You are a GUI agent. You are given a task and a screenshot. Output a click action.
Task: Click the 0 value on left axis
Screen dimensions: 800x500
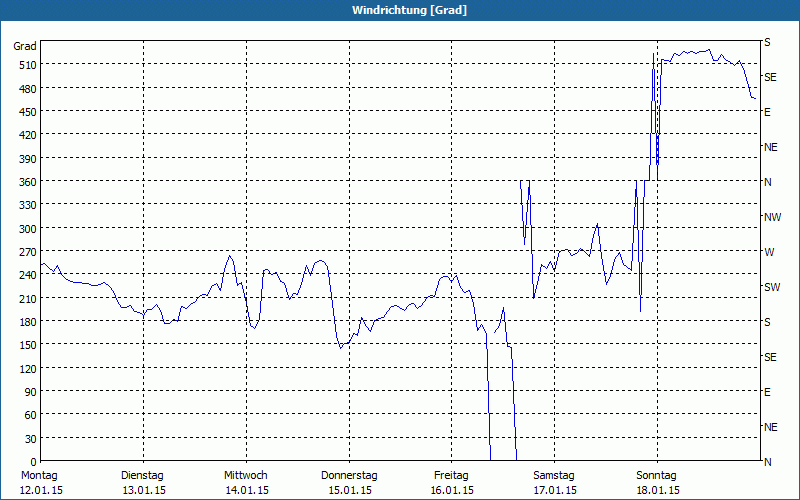(34, 462)
